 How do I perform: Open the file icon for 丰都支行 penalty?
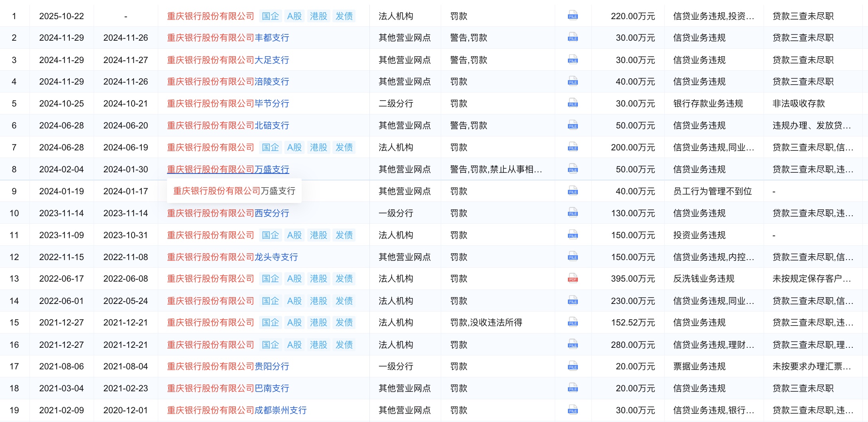click(x=573, y=38)
